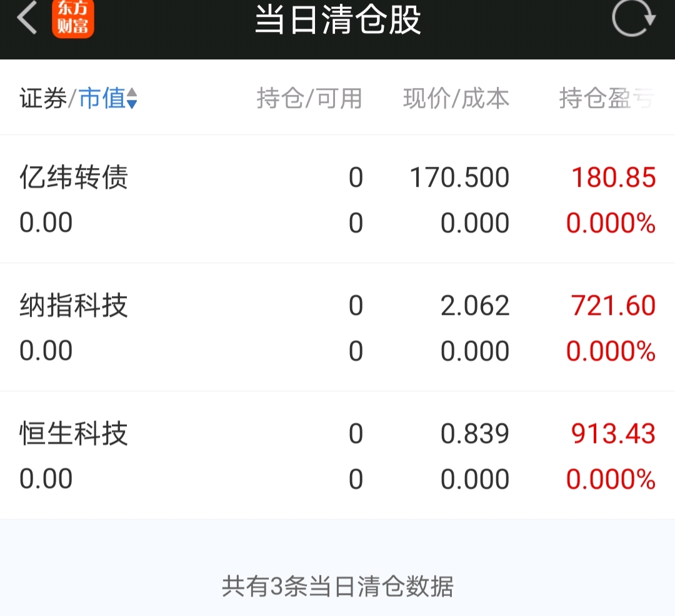675x616 pixels.
Task: Select 0.00 market value under 恒生科技
Action: click(46, 479)
